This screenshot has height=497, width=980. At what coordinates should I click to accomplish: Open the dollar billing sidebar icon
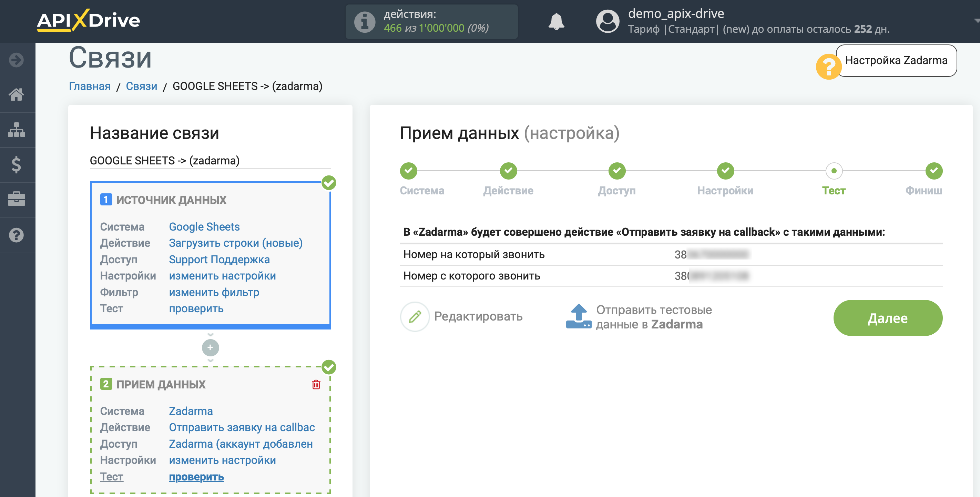(16, 165)
